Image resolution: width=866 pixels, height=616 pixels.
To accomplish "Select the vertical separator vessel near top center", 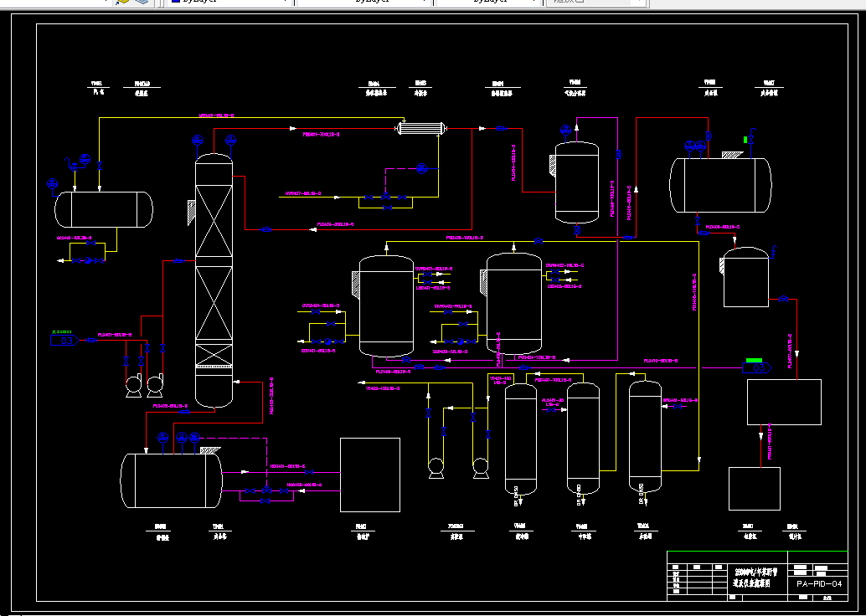I will pos(576,182).
